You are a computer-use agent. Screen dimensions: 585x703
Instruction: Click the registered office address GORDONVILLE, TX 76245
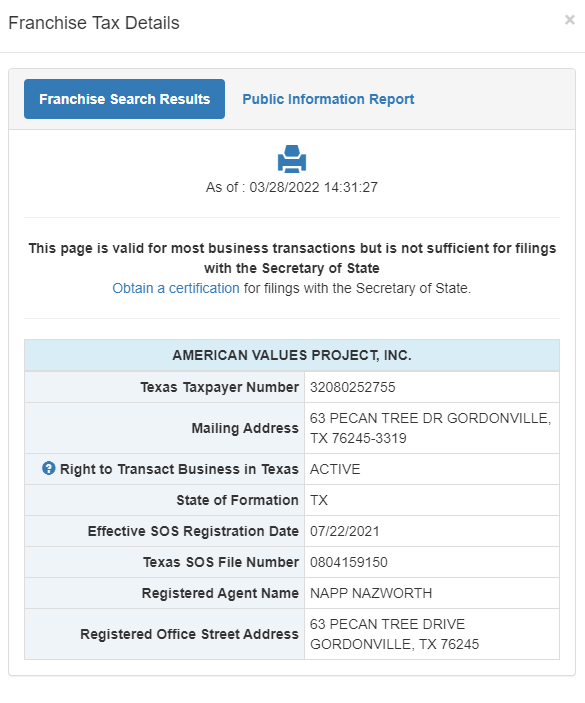(x=394, y=634)
